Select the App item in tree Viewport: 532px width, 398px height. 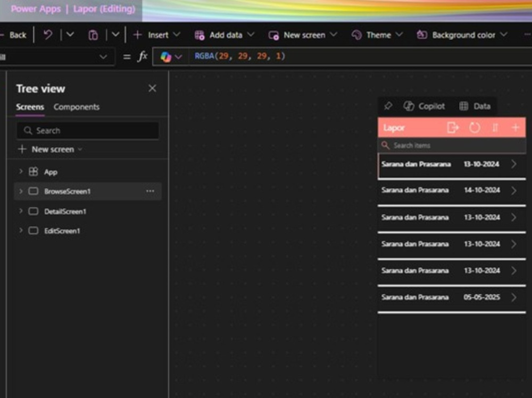51,172
